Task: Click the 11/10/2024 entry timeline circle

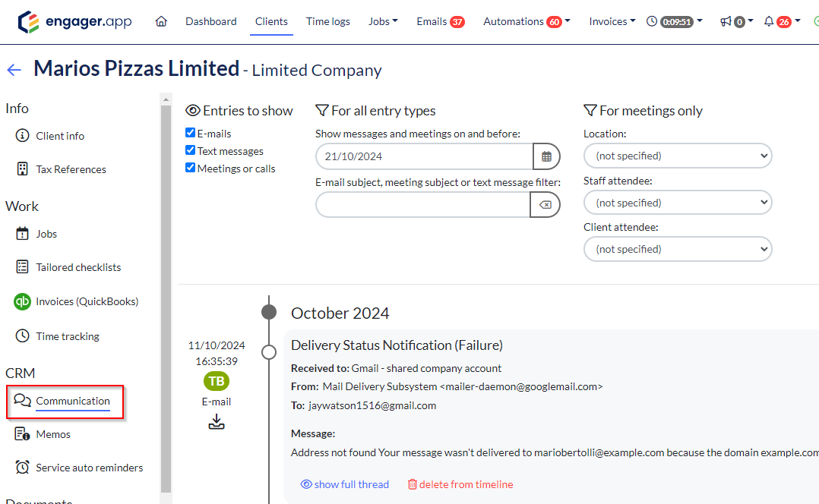Action: click(269, 352)
